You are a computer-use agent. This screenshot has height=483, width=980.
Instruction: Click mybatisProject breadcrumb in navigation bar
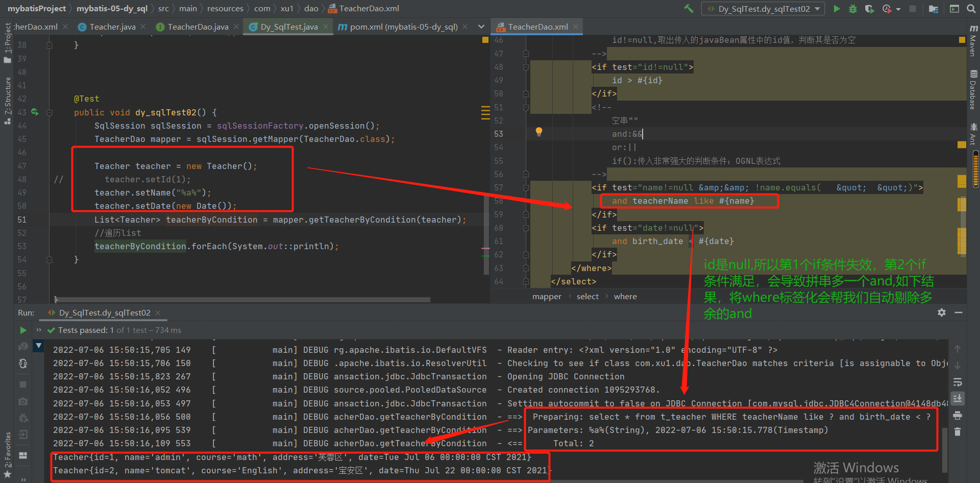pos(37,9)
